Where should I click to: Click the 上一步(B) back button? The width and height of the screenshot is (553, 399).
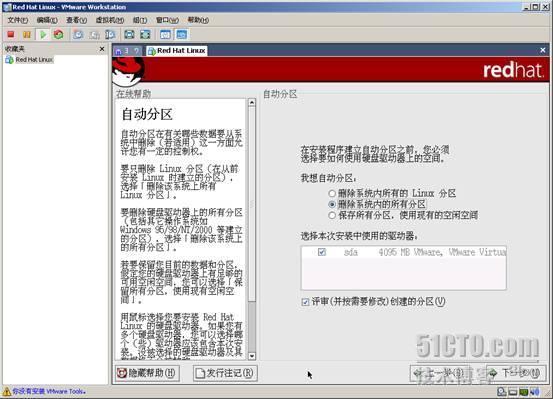(x=439, y=373)
